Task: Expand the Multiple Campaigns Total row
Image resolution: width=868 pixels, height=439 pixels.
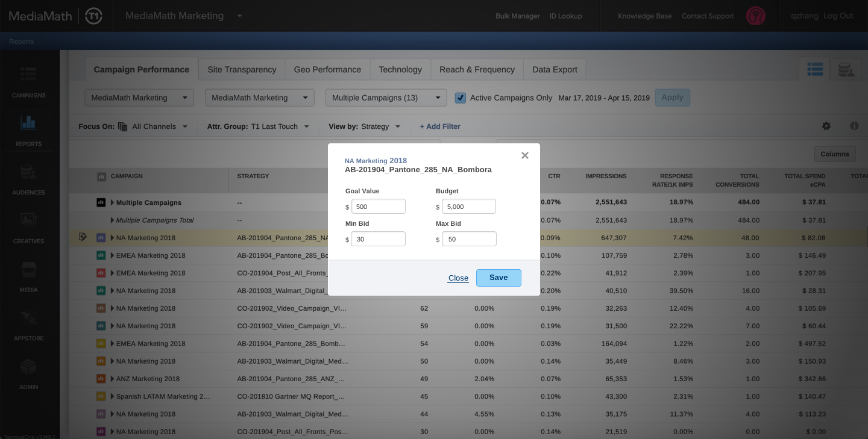Action: (x=112, y=220)
